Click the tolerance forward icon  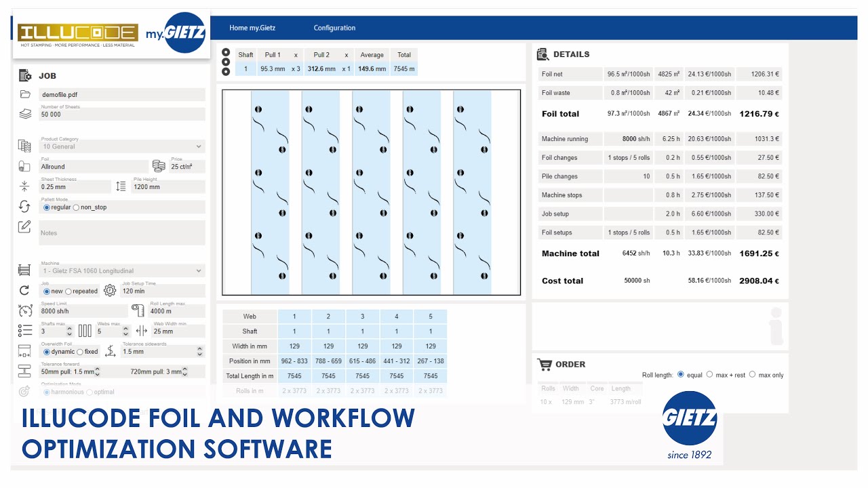25,371
